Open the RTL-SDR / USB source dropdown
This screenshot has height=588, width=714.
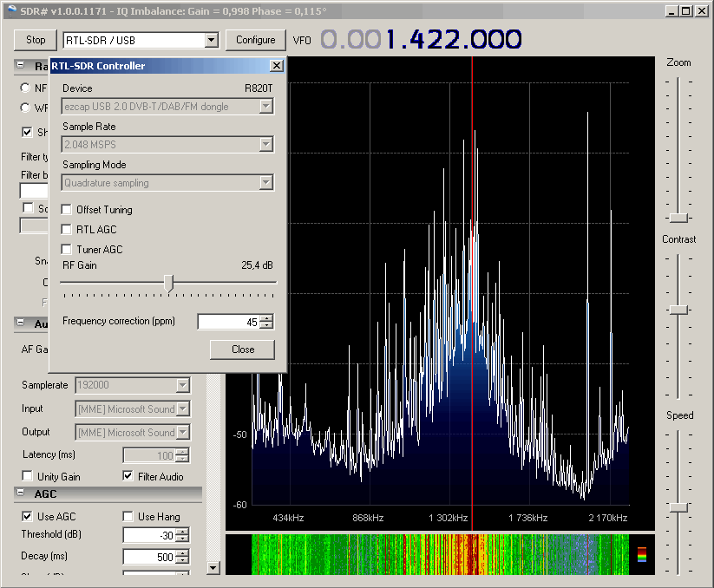click(211, 40)
